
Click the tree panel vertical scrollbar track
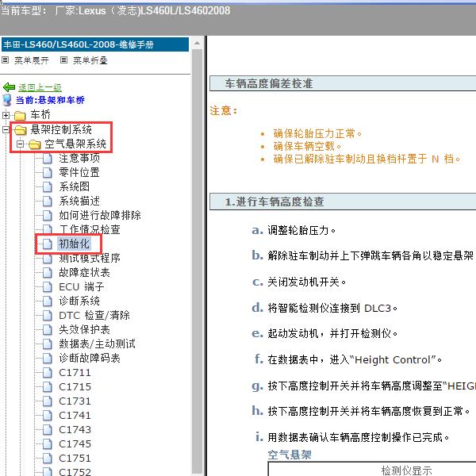tap(198, 261)
